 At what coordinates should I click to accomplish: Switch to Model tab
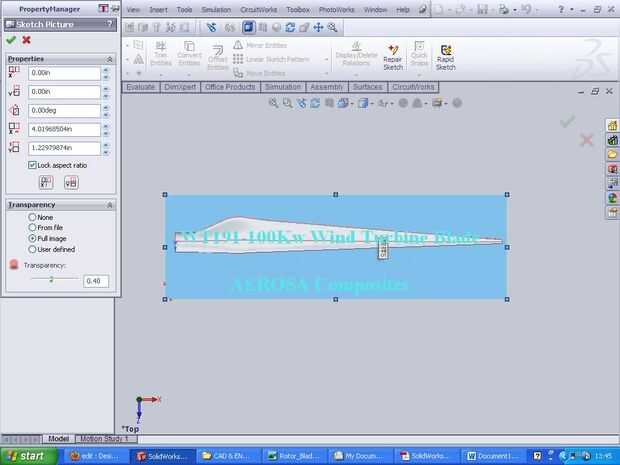tap(59, 439)
